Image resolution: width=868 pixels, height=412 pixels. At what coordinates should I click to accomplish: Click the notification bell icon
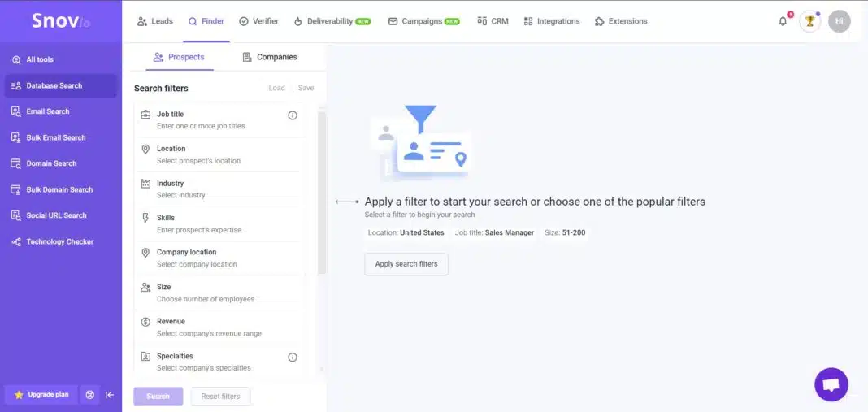coord(783,21)
